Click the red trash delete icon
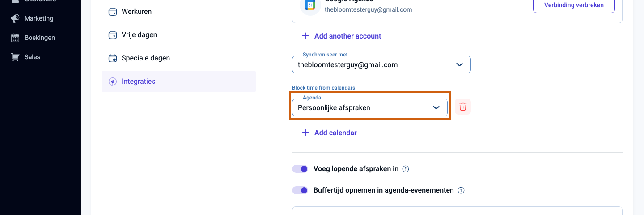This screenshot has height=215, width=644. click(463, 107)
